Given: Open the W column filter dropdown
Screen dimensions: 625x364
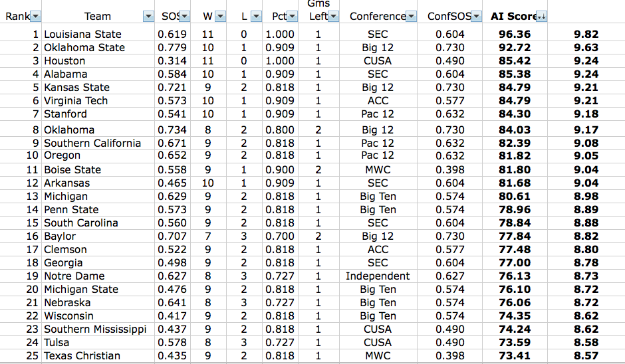Looking at the screenshot, I should 221,17.
